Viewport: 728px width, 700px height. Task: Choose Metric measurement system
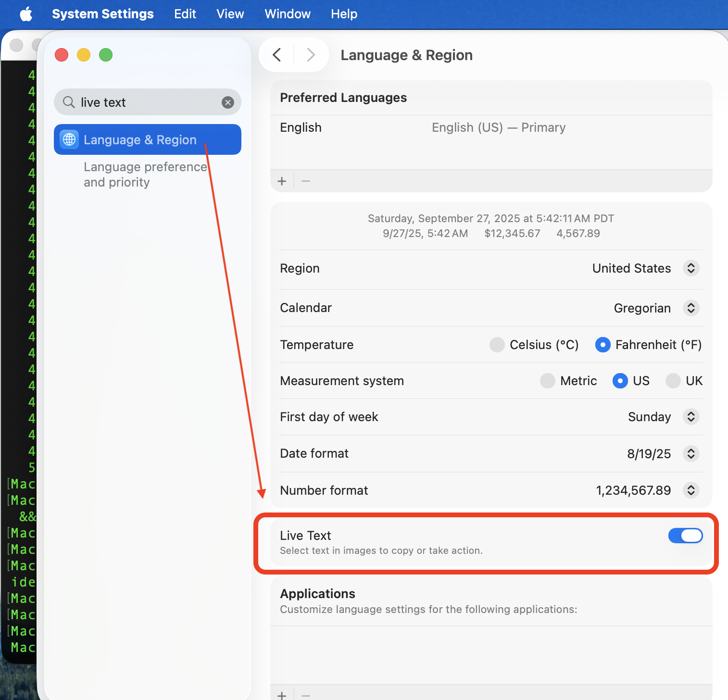click(548, 381)
